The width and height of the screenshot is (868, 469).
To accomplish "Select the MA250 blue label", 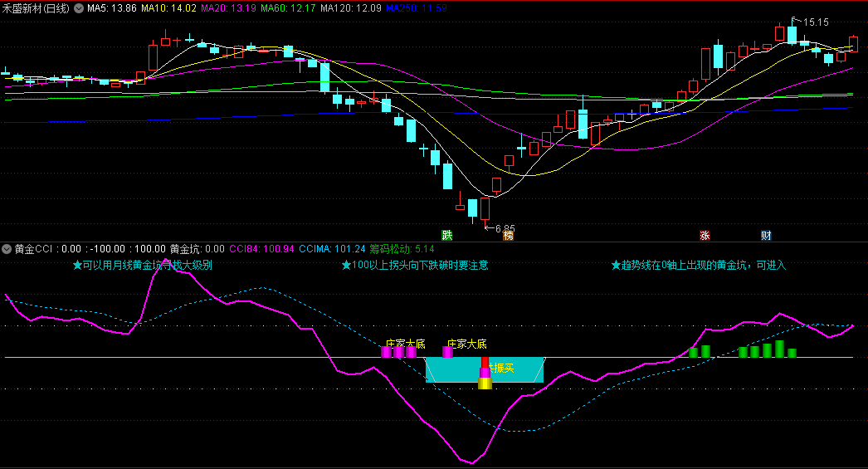I will pos(417,8).
